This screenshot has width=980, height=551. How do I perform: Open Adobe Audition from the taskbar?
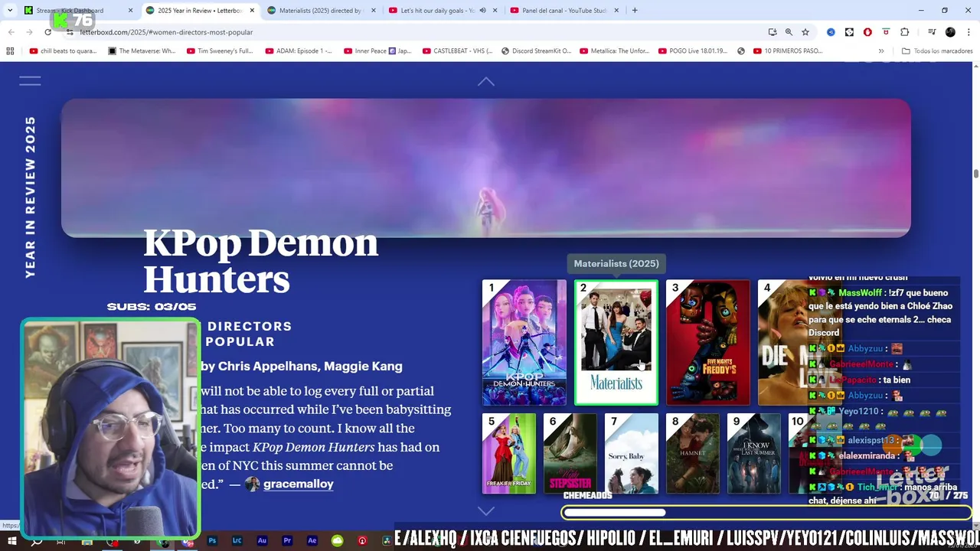click(x=262, y=541)
